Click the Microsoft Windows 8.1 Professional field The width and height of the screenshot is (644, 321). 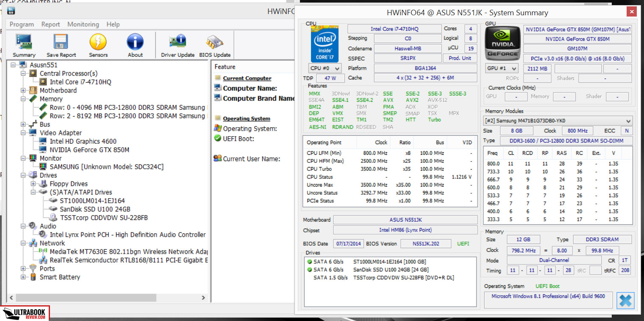click(x=548, y=300)
